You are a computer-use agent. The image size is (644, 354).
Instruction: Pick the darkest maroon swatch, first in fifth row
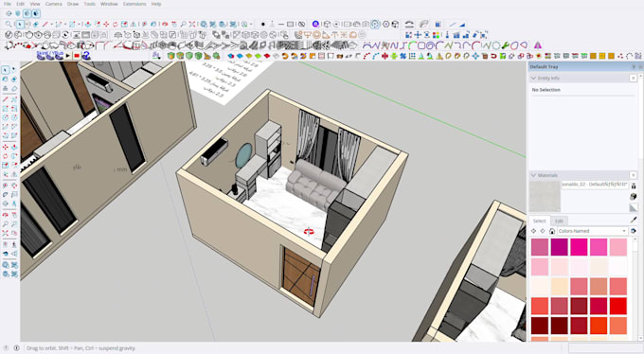539,326
